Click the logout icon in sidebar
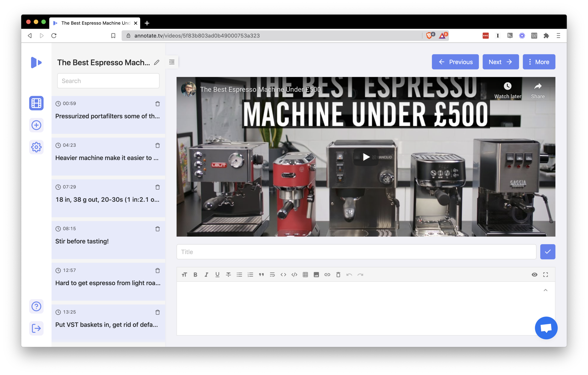Screen dimensions: 588x375 36,328
